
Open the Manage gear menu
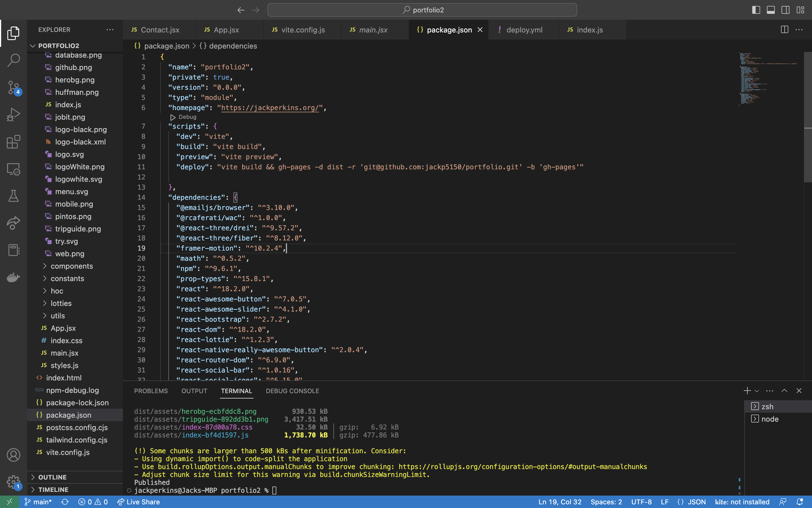(14, 482)
